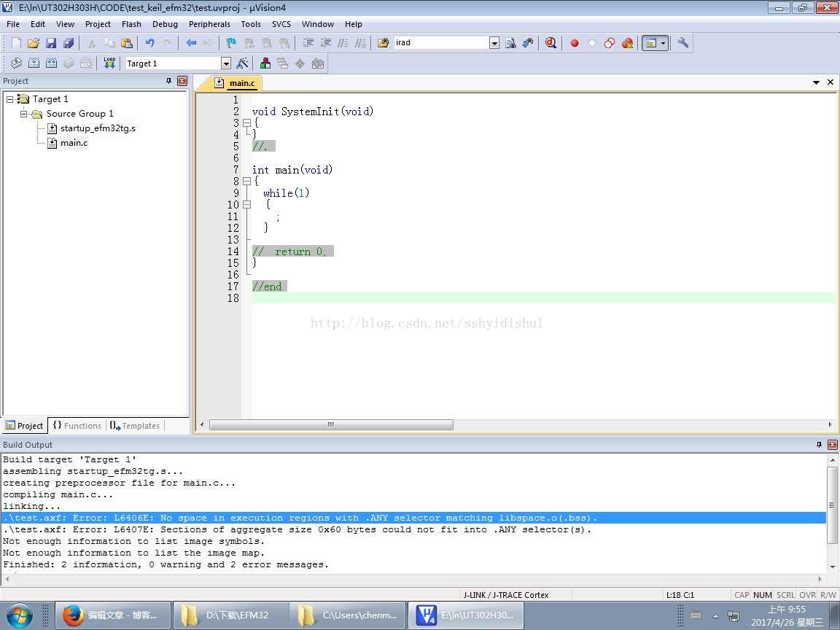Navigate backwards with the blue arrow
The height and width of the screenshot is (630, 840).
pos(191,43)
